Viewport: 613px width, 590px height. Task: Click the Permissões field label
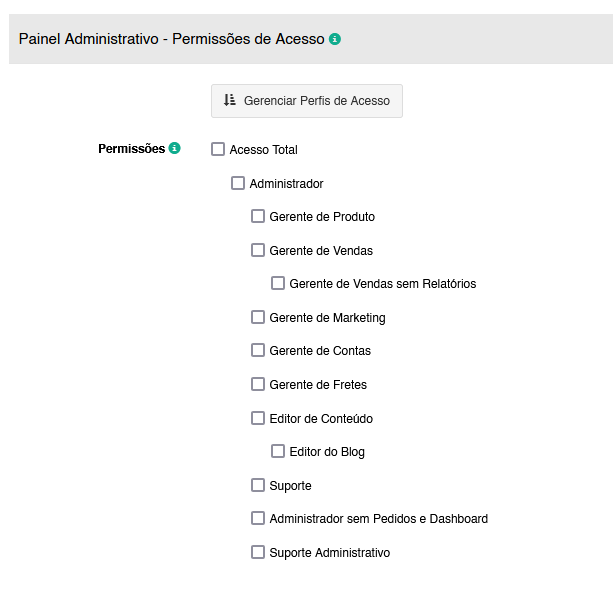[x=131, y=149]
